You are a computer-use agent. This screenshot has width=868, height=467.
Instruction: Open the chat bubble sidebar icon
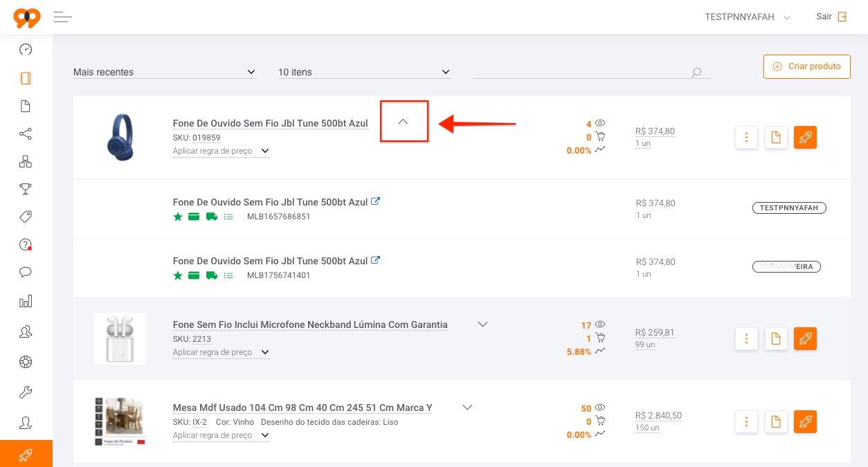tap(26, 272)
